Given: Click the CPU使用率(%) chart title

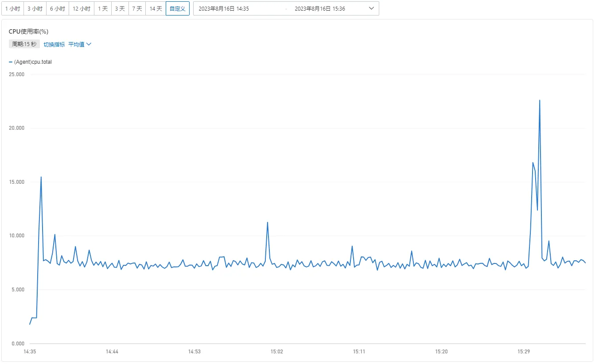Looking at the screenshot, I should pyautogui.click(x=29, y=31).
